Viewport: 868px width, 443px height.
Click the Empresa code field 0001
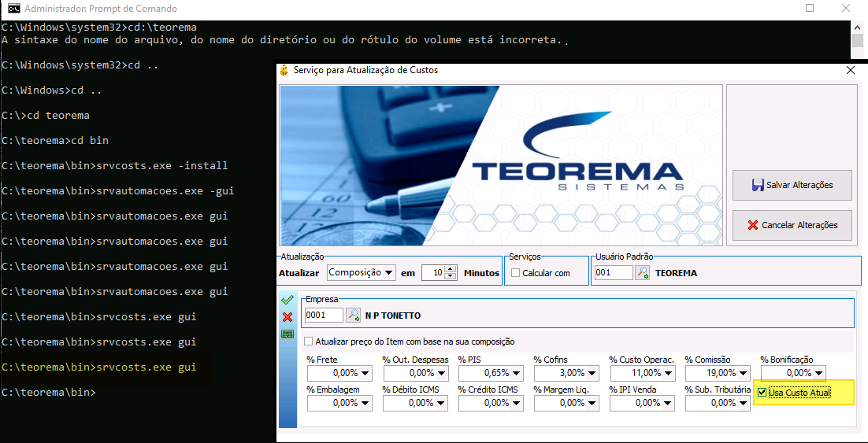tap(324, 316)
